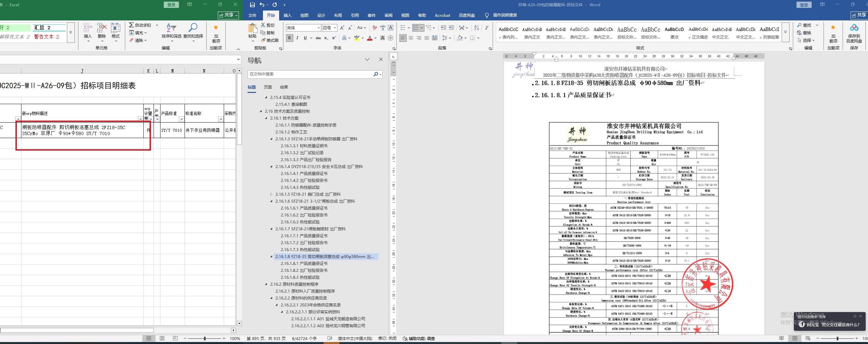This screenshot has height=344, width=868.
Task: Toggle character border (boxed A) in Word
Action: click(391, 28)
